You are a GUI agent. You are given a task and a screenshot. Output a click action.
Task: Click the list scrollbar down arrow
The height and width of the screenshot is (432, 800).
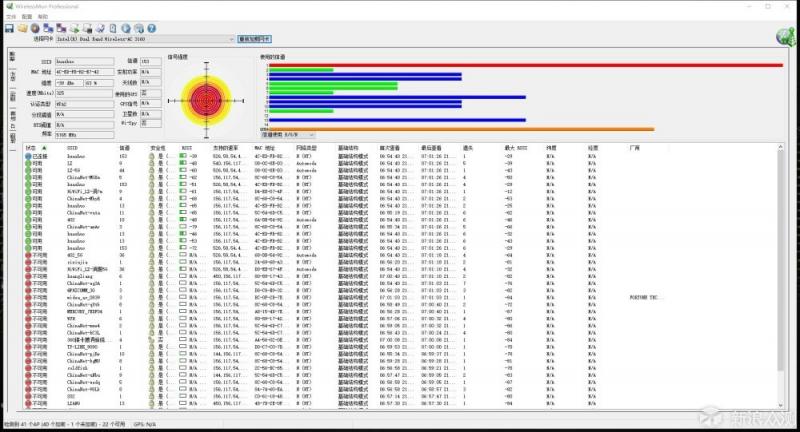tap(780, 404)
